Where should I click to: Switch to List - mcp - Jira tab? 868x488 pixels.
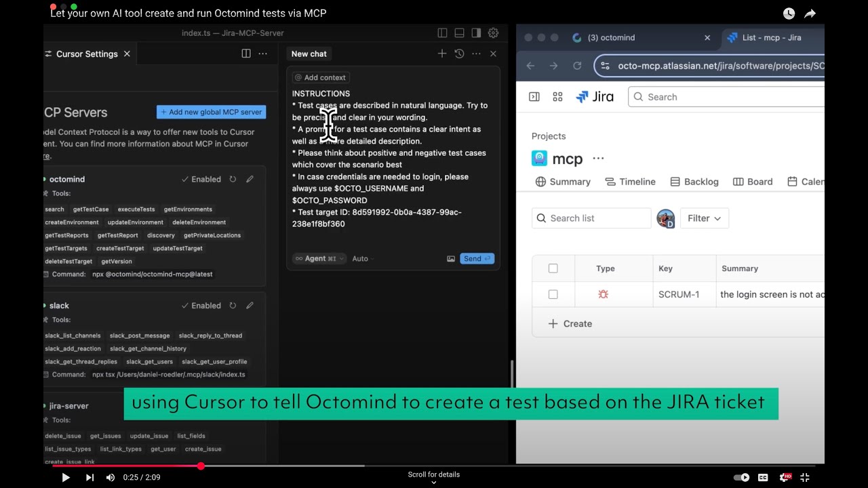click(x=772, y=38)
